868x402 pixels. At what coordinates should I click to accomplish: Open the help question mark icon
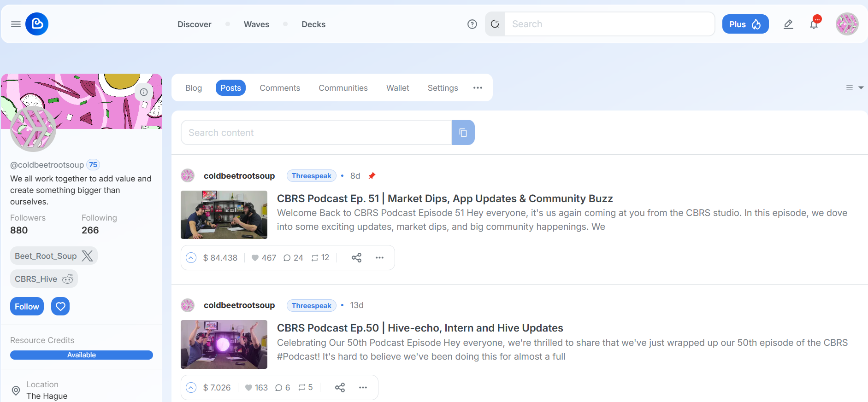(x=472, y=24)
